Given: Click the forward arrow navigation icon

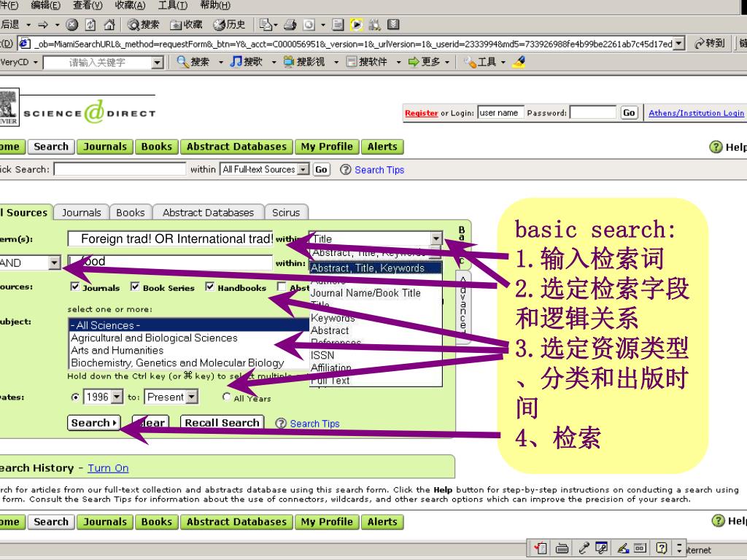Looking at the screenshot, I should 43,25.
